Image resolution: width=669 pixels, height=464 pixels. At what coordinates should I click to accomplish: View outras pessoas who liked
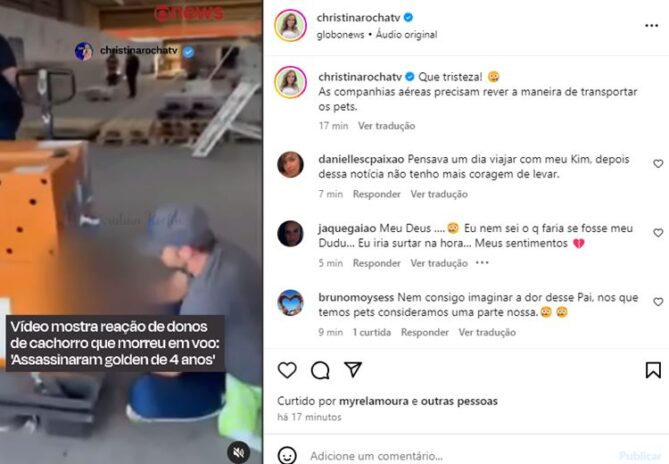point(459,401)
